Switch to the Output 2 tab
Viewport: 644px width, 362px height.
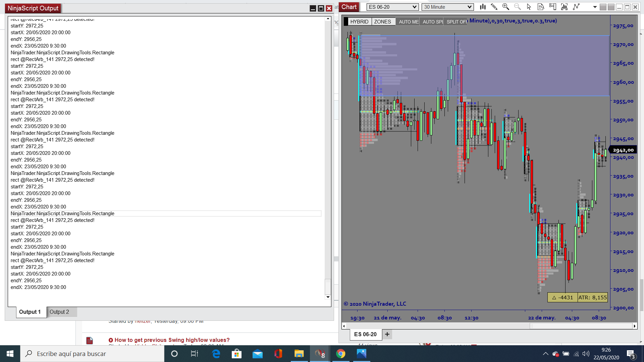[x=59, y=312]
